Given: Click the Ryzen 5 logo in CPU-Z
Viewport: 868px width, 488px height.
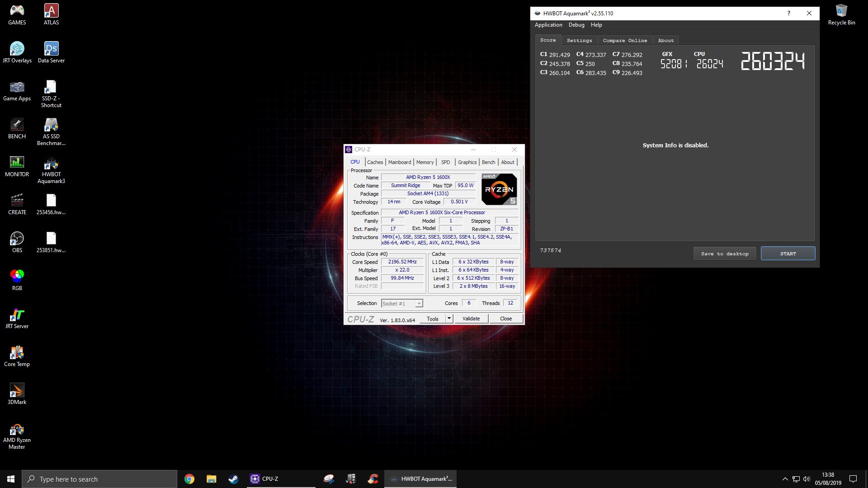Looking at the screenshot, I should coord(499,189).
